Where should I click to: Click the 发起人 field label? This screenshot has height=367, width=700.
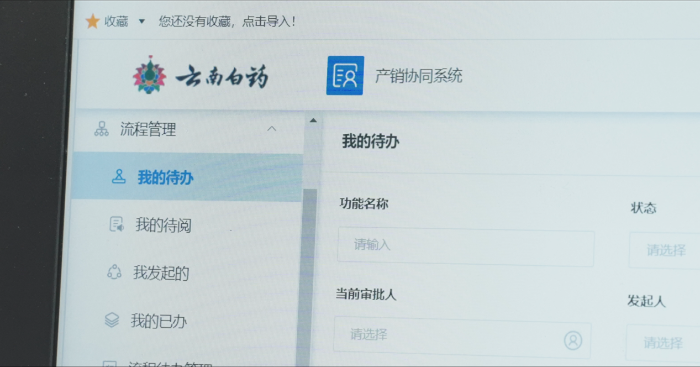646,301
